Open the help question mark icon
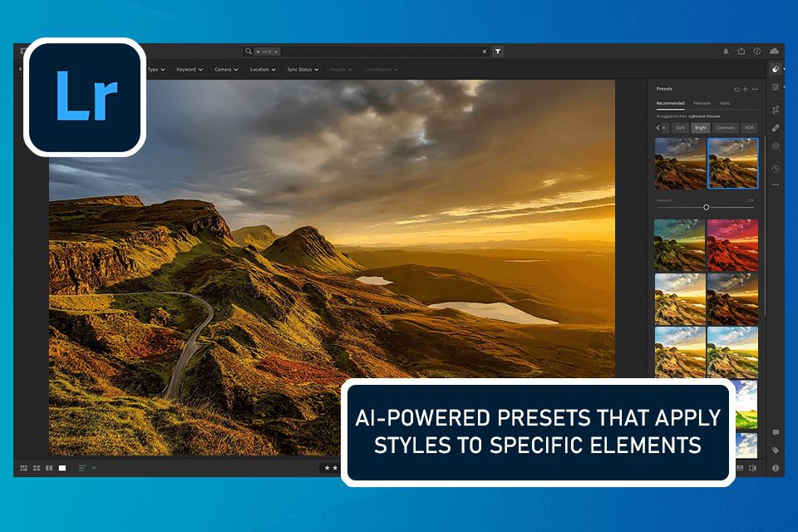 tap(757, 51)
